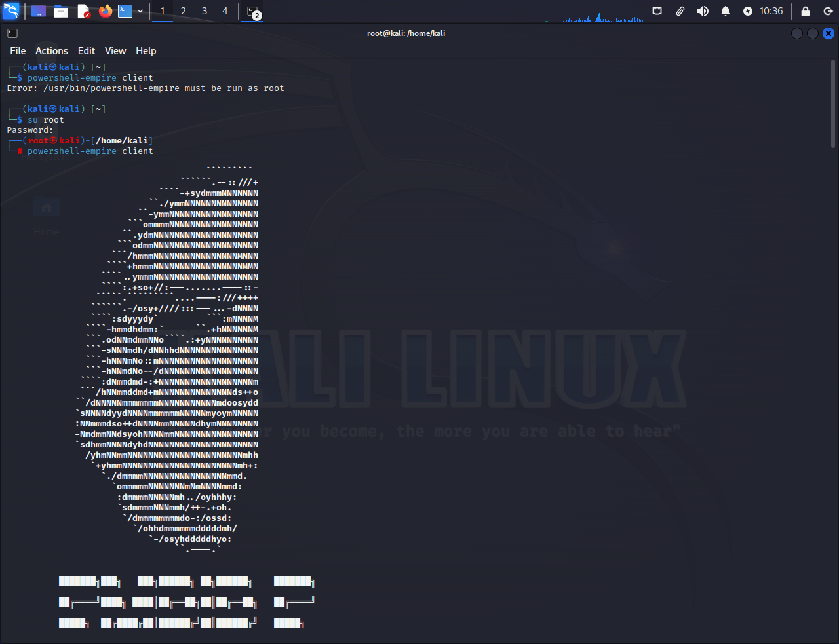Open the Actions menu in terminal
839x644 pixels.
click(x=52, y=51)
